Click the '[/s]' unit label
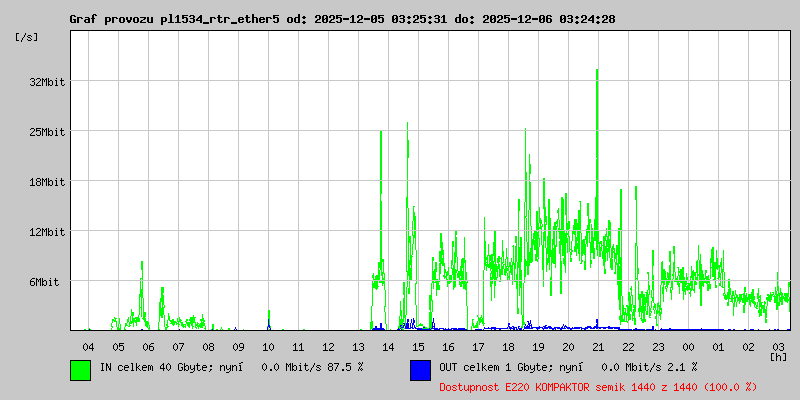This screenshot has width=800, height=400. click(x=27, y=37)
